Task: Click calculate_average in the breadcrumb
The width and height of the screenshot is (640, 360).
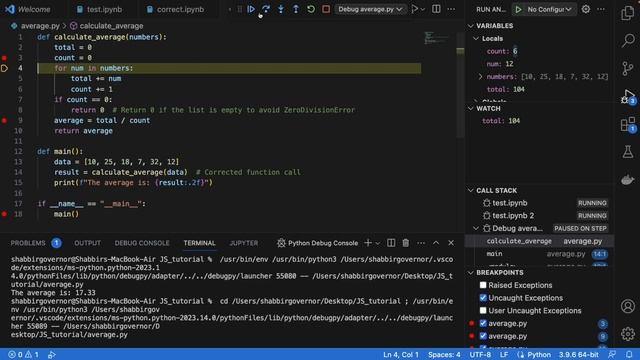Action: point(111,26)
